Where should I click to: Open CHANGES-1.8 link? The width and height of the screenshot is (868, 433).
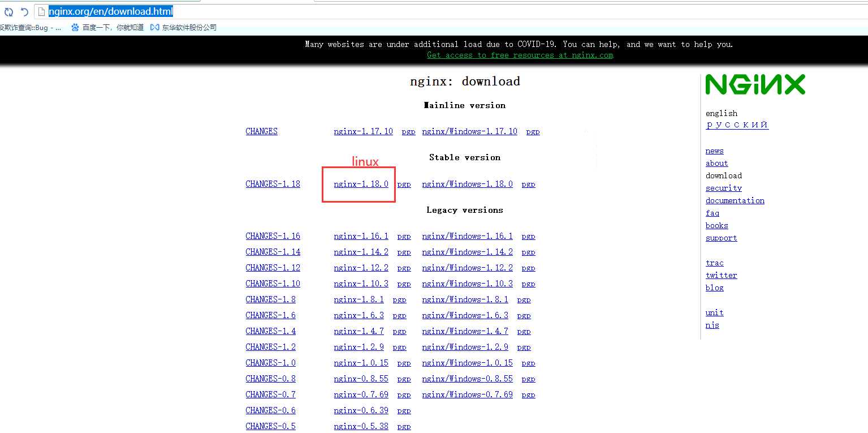coord(271,299)
